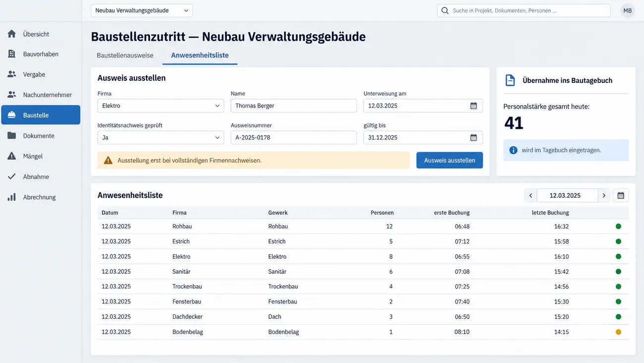
Task: Go to next day in Anwesenheitsliste
Action: tap(604, 195)
